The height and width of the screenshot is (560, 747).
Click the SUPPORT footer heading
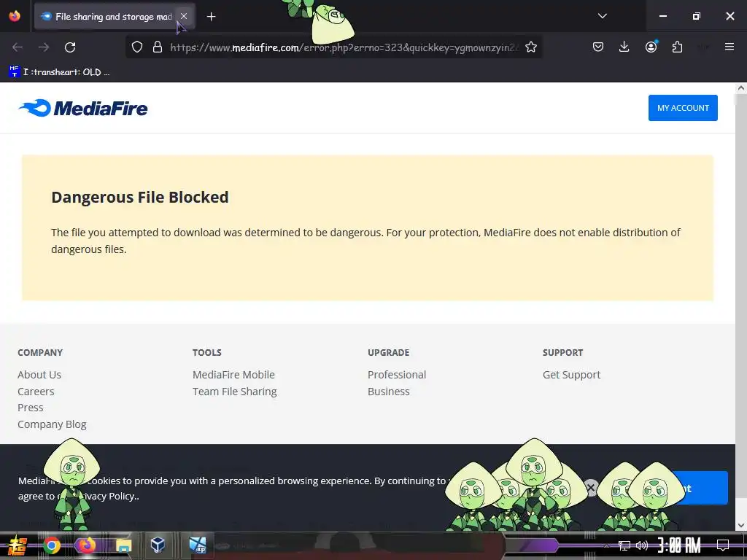coord(562,353)
